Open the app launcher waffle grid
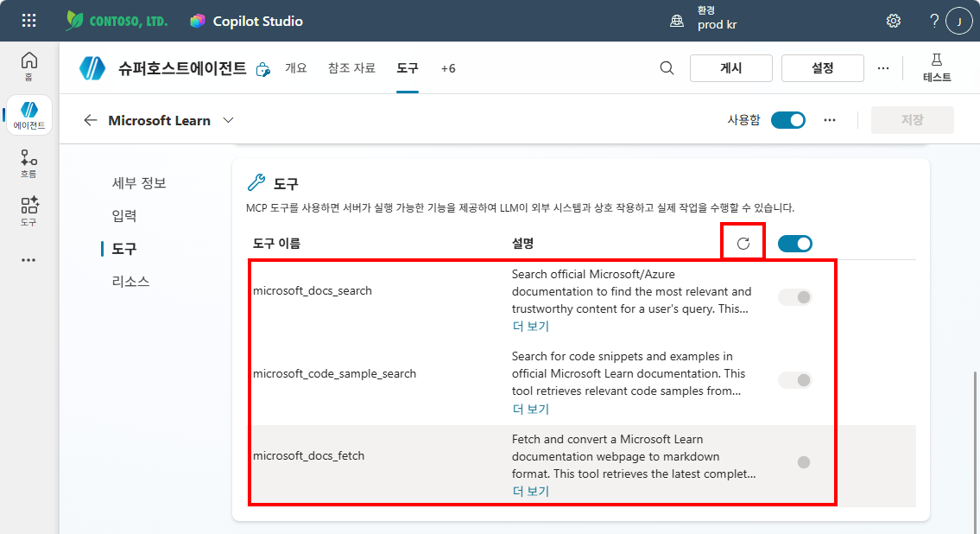 (x=28, y=21)
